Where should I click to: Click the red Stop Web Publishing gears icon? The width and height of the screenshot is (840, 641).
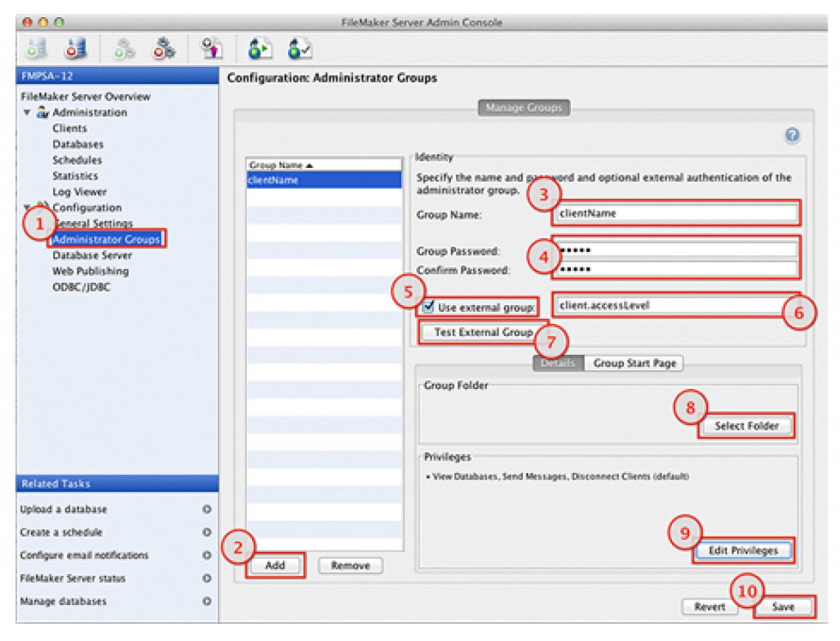coord(164,49)
